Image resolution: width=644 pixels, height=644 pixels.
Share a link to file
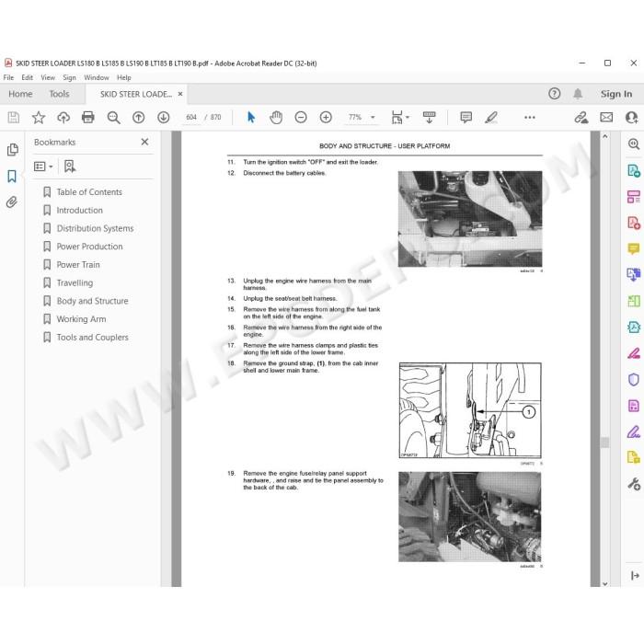[581, 118]
